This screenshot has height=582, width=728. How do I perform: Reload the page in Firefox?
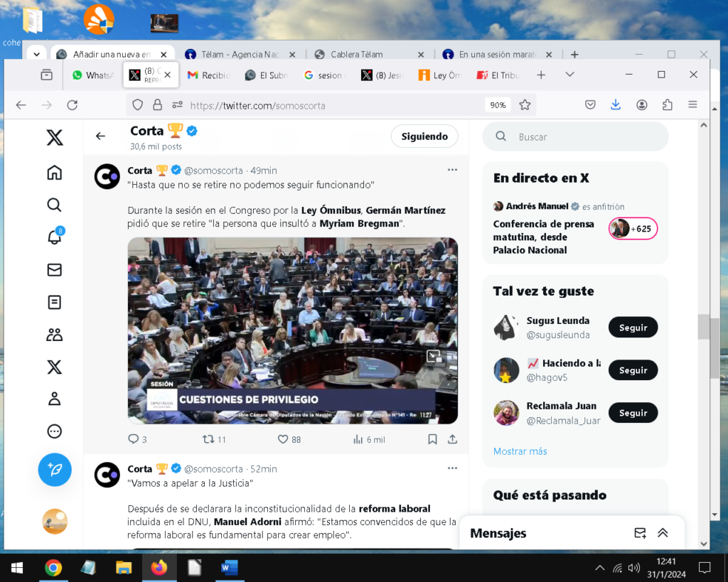(72, 105)
